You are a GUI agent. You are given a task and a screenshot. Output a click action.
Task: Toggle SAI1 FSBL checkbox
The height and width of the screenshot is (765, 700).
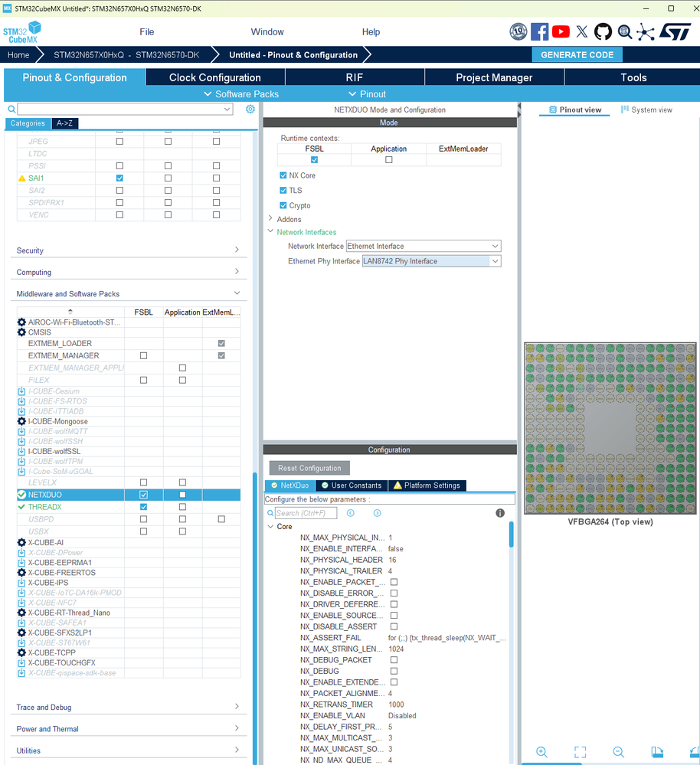click(x=119, y=178)
